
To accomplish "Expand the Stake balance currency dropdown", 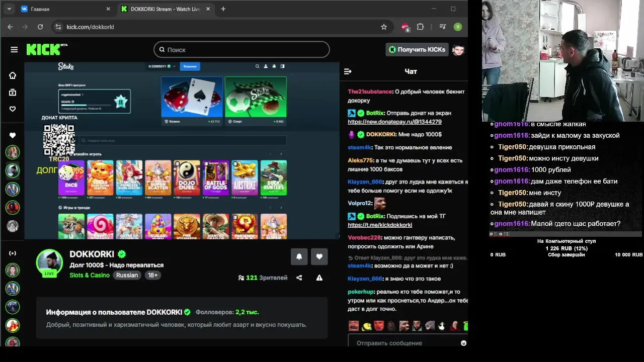I will 174,66.
